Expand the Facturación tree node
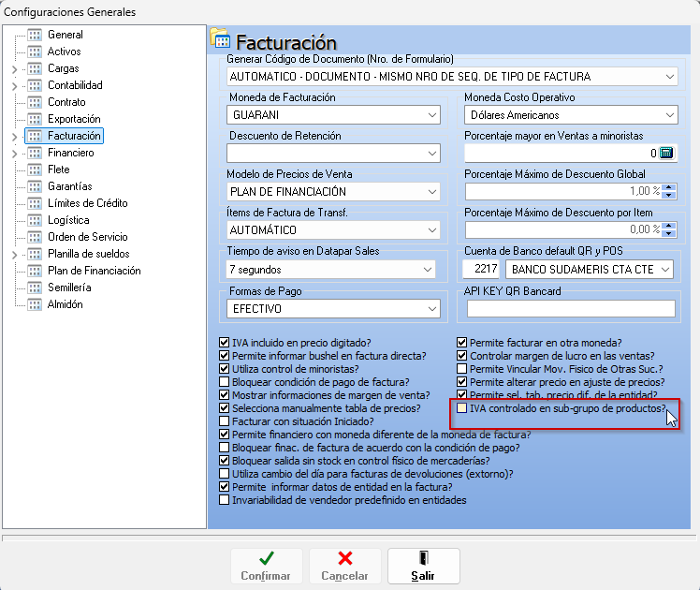The width and height of the screenshot is (700, 590). pyautogui.click(x=14, y=137)
